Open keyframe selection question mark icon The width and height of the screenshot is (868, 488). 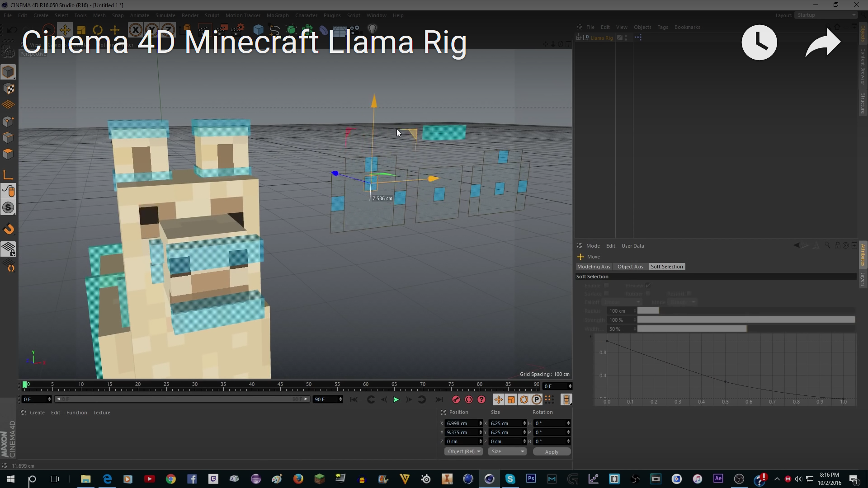coord(481,399)
